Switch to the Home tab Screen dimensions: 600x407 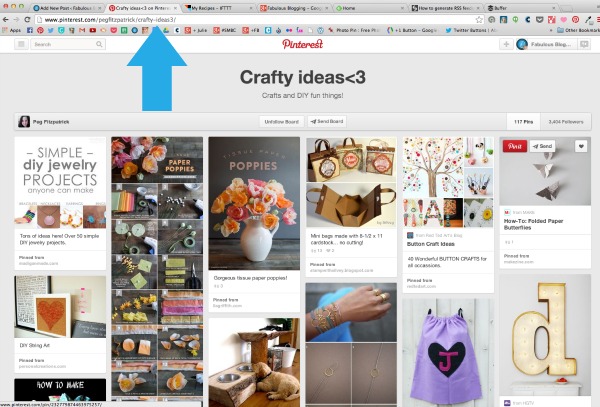click(x=370, y=8)
